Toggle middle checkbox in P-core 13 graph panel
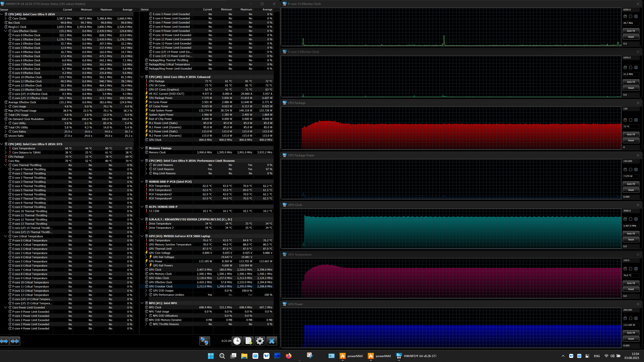The width and height of the screenshot is (644, 362). (630, 17)
